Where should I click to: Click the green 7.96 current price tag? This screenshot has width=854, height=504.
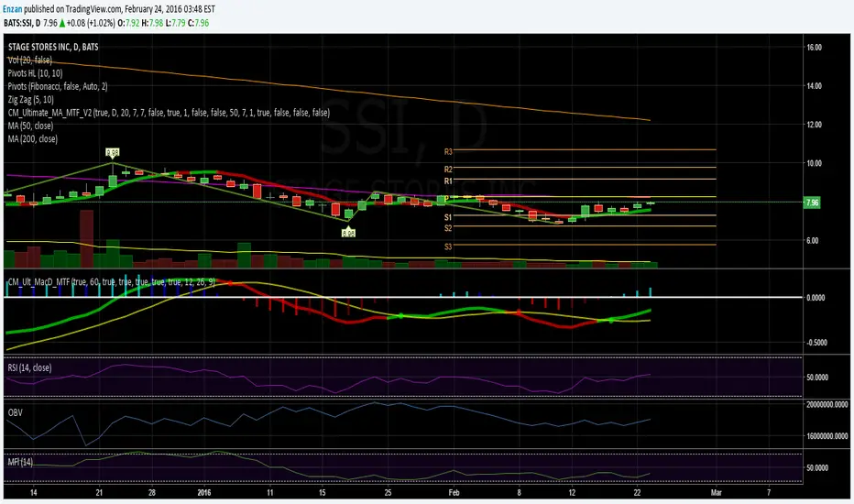click(x=812, y=203)
